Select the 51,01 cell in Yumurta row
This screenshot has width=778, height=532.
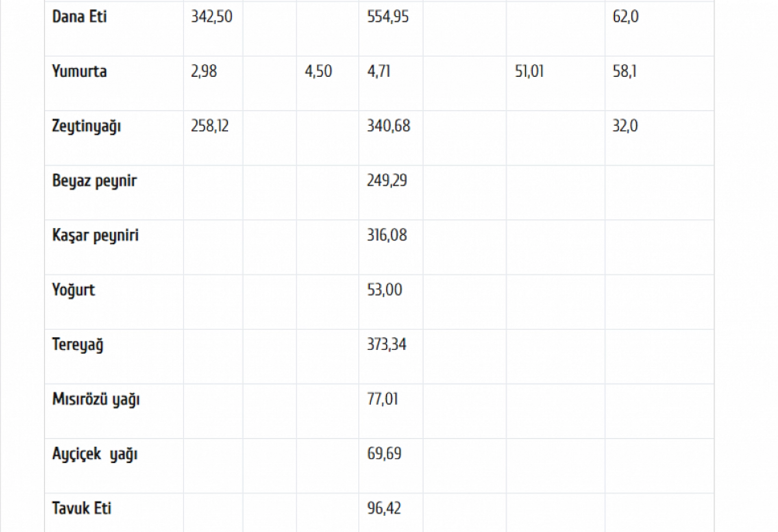tap(529, 71)
